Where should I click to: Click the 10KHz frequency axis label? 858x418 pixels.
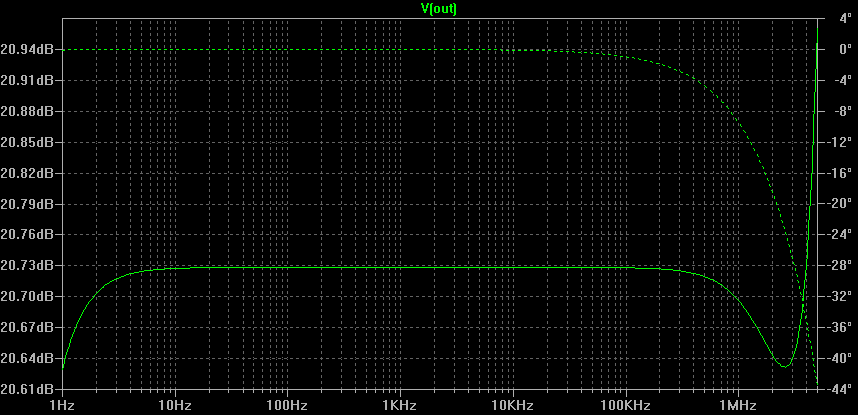[x=513, y=405]
